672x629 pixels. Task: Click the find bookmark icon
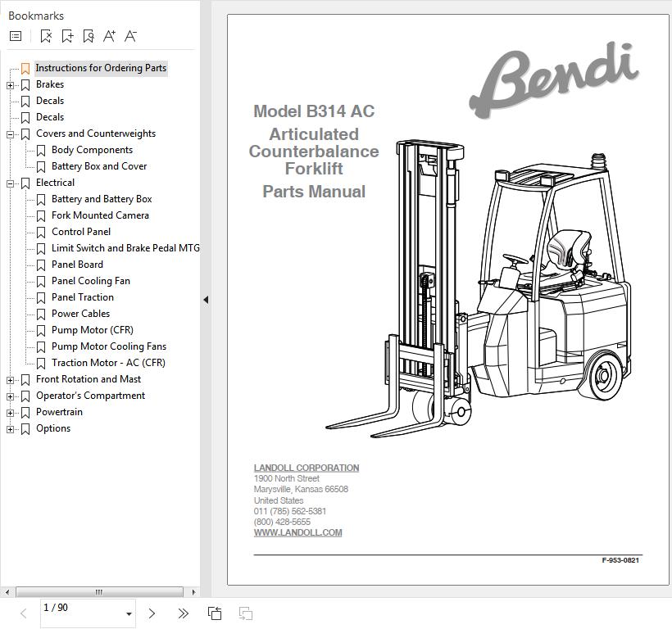[89, 36]
